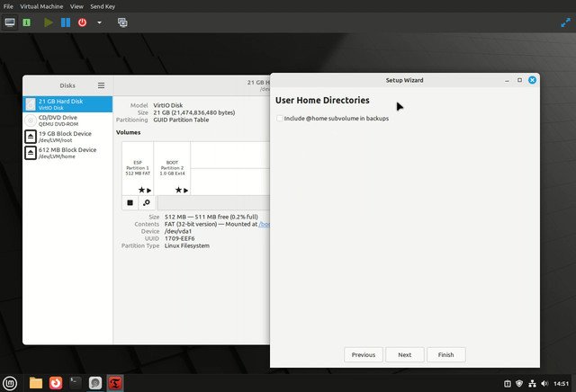This screenshot has width=576, height=392.
Task: Open the Virtual Machine menu
Action: pos(41,6)
